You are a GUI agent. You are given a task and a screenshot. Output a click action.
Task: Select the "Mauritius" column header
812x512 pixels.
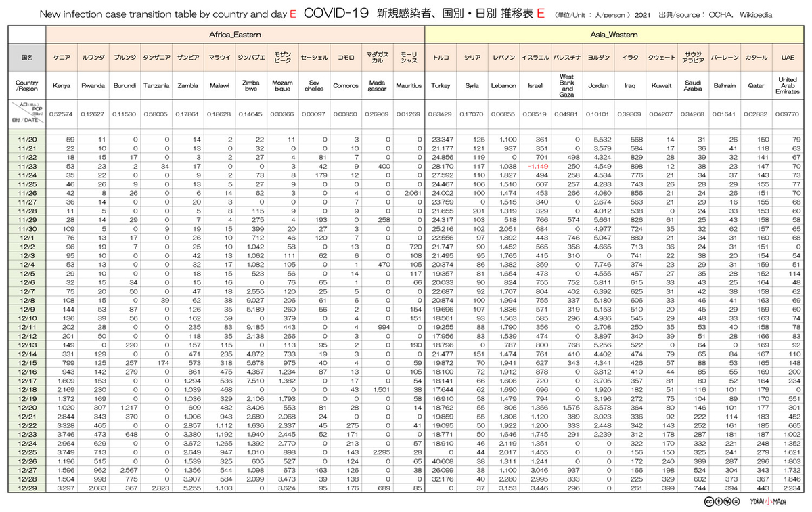pos(408,87)
